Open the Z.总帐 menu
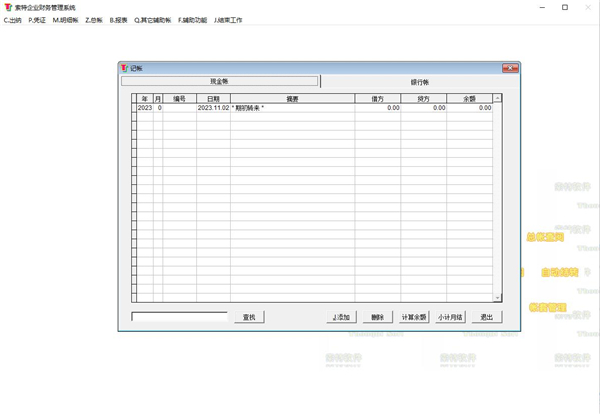The height and width of the screenshot is (414, 600). (x=94, y=20)
